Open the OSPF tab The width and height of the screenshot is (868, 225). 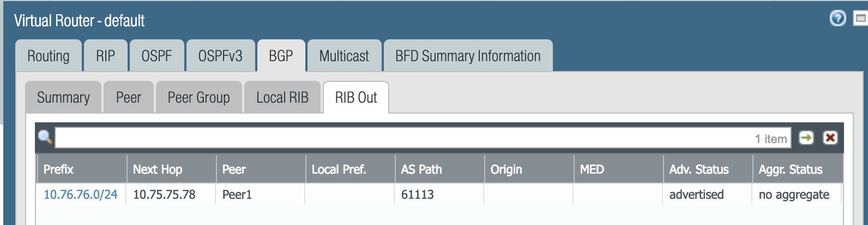click(156, 56)
